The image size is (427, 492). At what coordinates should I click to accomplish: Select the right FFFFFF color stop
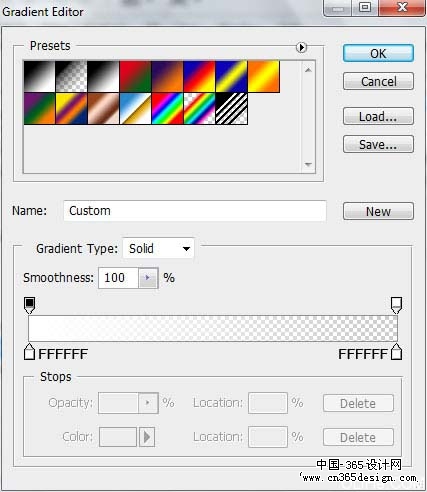click(x=396, y=352)
